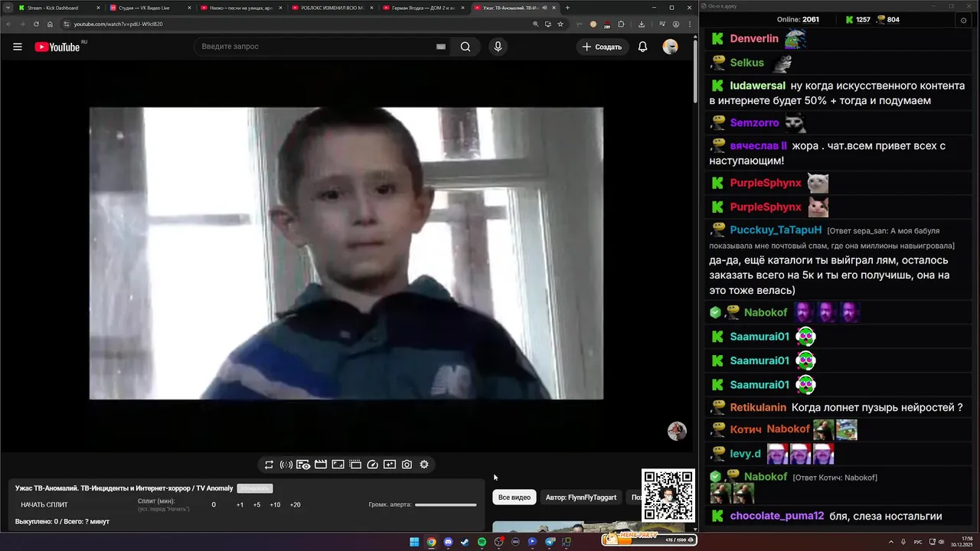Click the Online: 2061 counter
980x551 pixels.
(798, 20)
